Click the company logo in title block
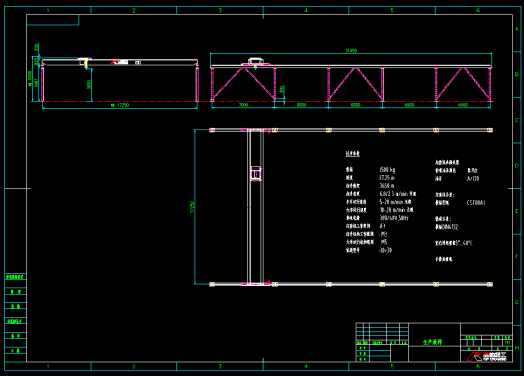The image size is (524, 377). (487, 356)
